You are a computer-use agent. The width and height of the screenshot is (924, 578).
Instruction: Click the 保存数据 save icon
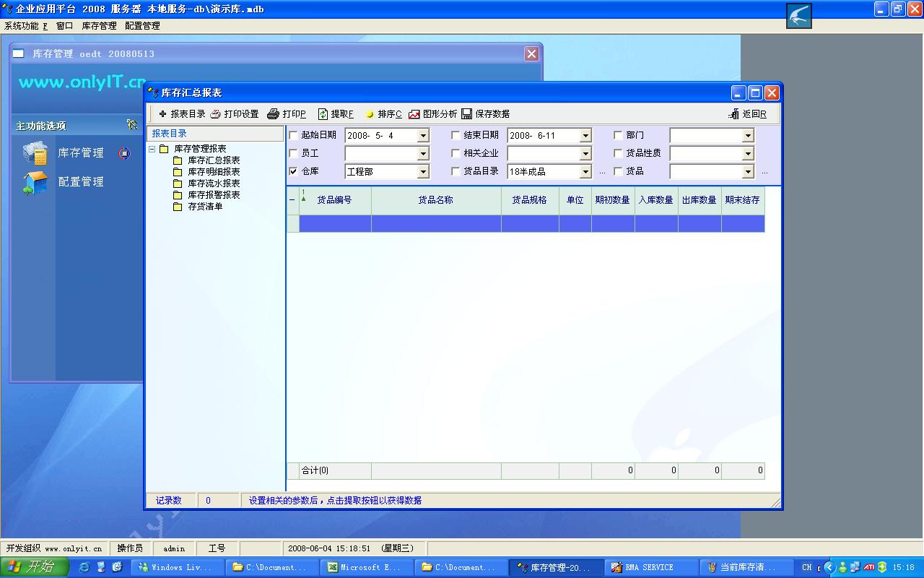coord(467,114)
